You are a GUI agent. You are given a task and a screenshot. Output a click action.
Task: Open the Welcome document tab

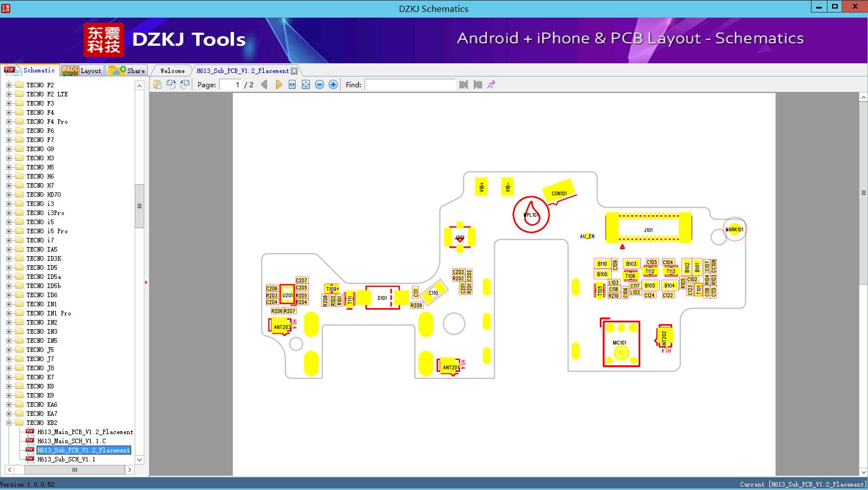pos(172,71)
